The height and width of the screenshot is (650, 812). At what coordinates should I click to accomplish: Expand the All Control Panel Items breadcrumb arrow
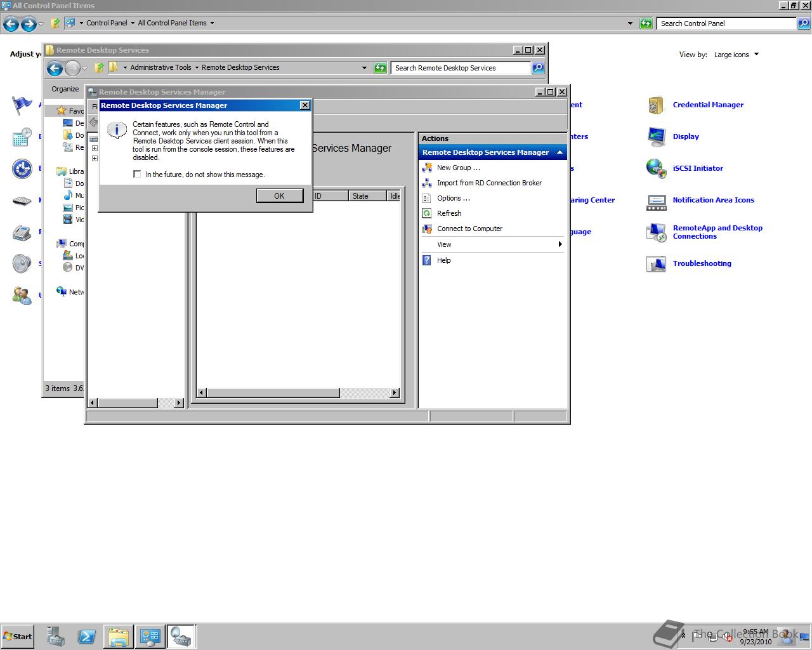(x=212, y=23)
